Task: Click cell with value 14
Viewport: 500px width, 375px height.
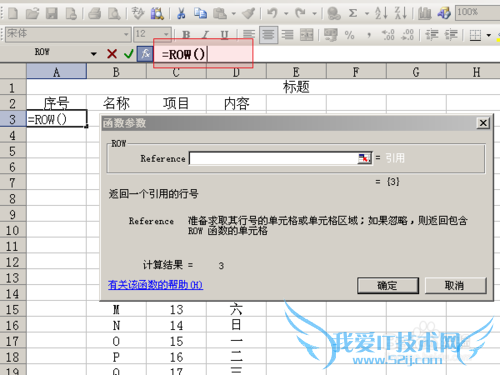Action: (176, 325)
